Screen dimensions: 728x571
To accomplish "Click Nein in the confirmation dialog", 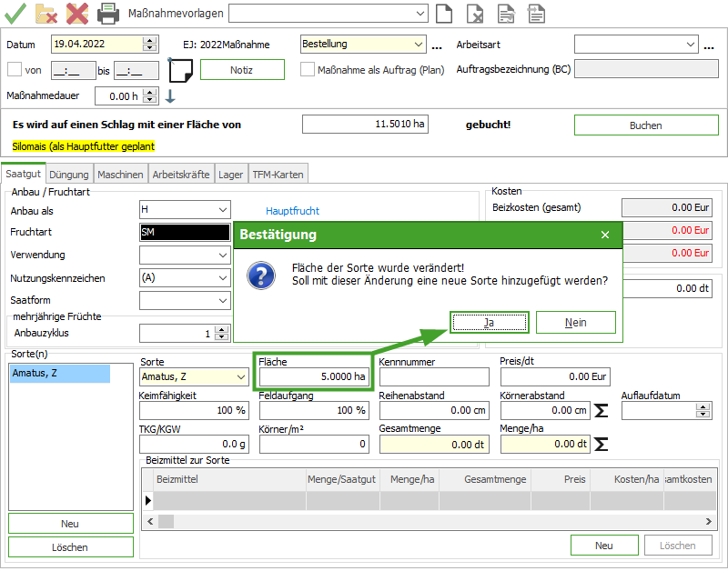I will 575,322.
